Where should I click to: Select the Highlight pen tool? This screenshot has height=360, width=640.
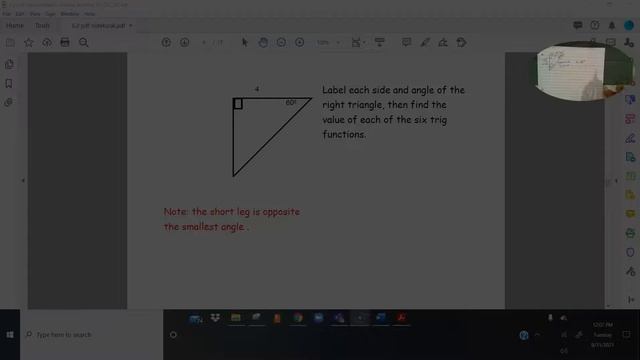(x=425, y=42)
